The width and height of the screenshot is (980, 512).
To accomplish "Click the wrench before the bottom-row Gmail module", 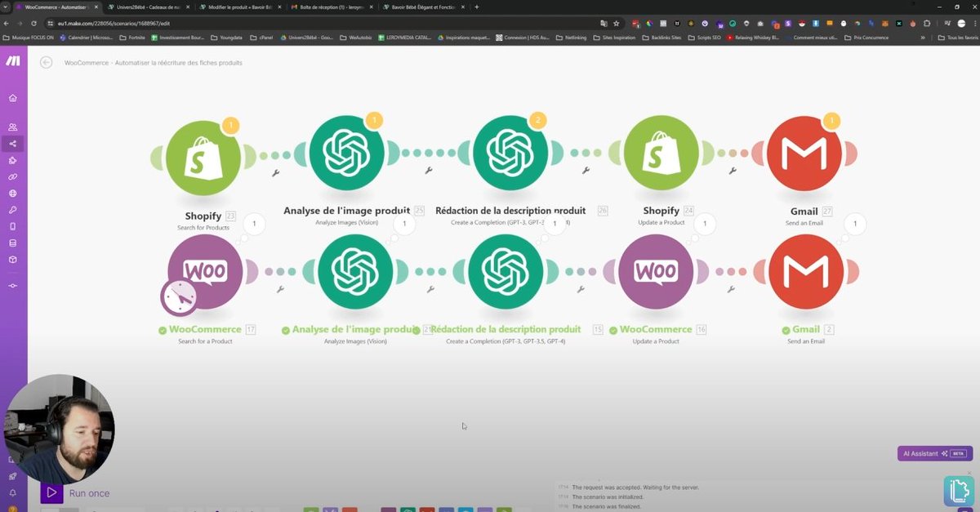I will (731, 289).
